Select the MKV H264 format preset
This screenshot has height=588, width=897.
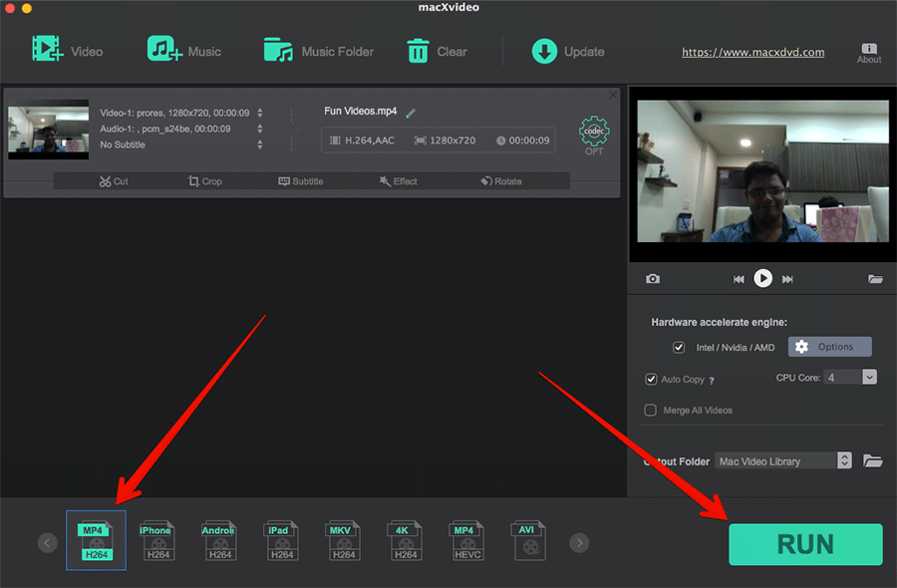(x=343, y=540)
